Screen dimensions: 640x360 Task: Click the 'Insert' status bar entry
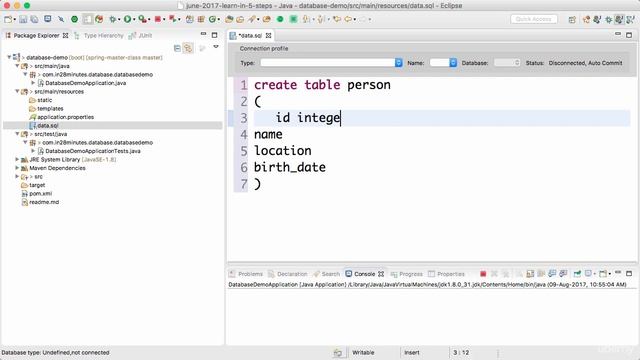pyautogui.click(x=412, y=353)
